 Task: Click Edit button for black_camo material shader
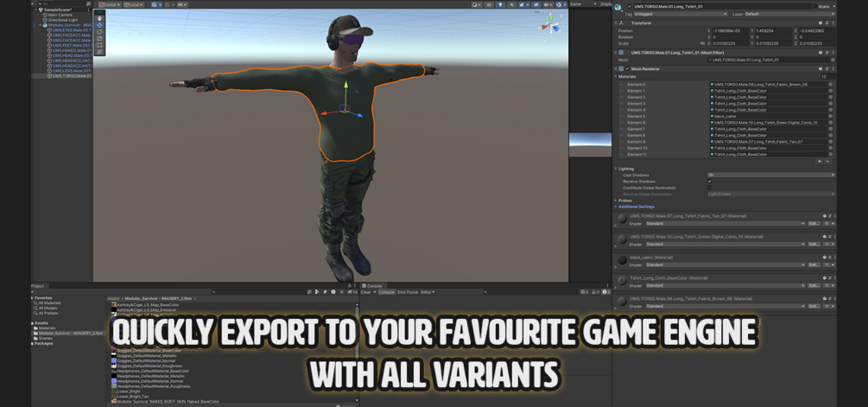click(x=814, y=264)
